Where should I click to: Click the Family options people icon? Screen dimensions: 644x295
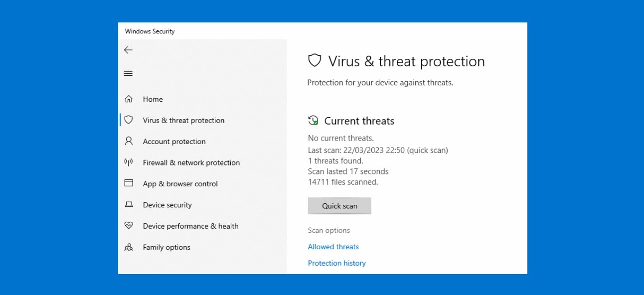(129, 247)
